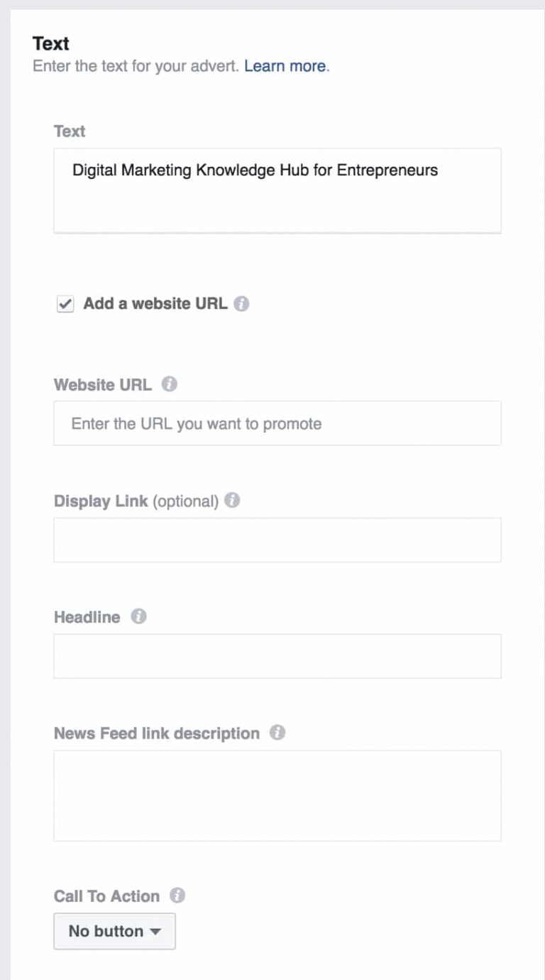
Task: Focus the advert Text box with Digital Marketing text
Action: coord(277,190)
